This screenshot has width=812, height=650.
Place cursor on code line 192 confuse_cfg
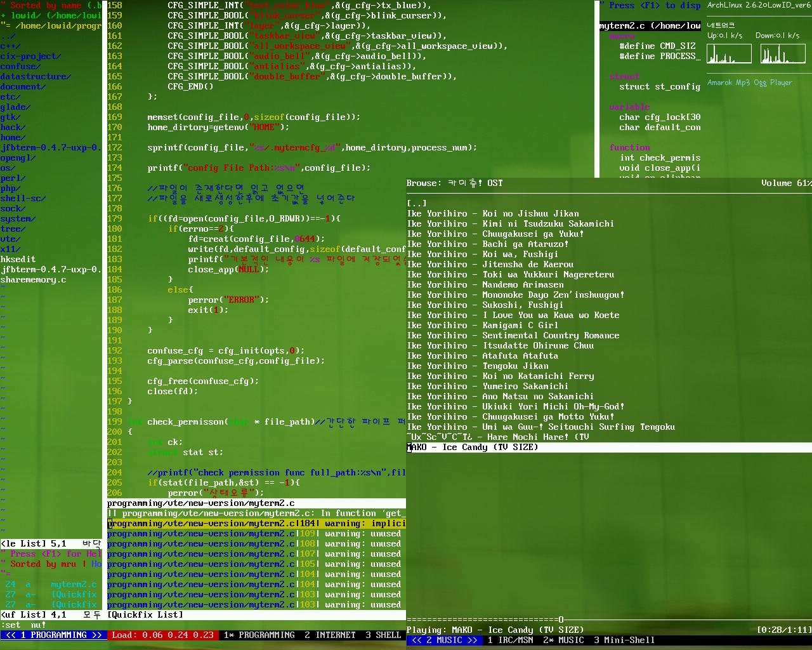(x=226, y=350)
